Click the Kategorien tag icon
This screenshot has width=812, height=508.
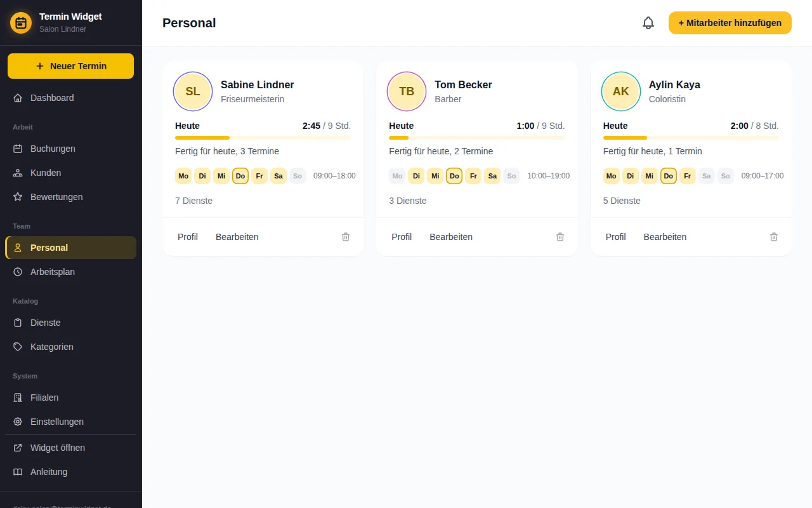(18, 347)
